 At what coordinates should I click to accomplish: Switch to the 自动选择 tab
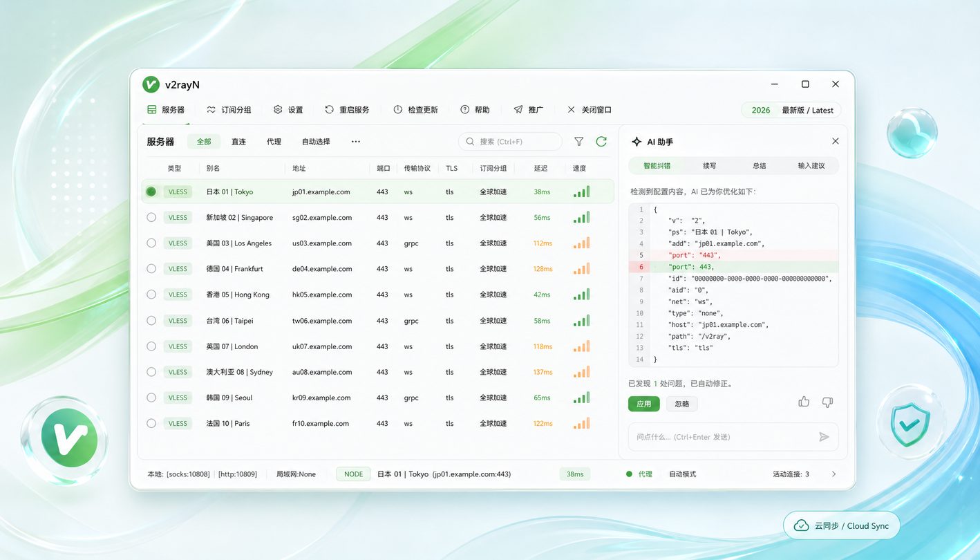[x=316, y=142]
